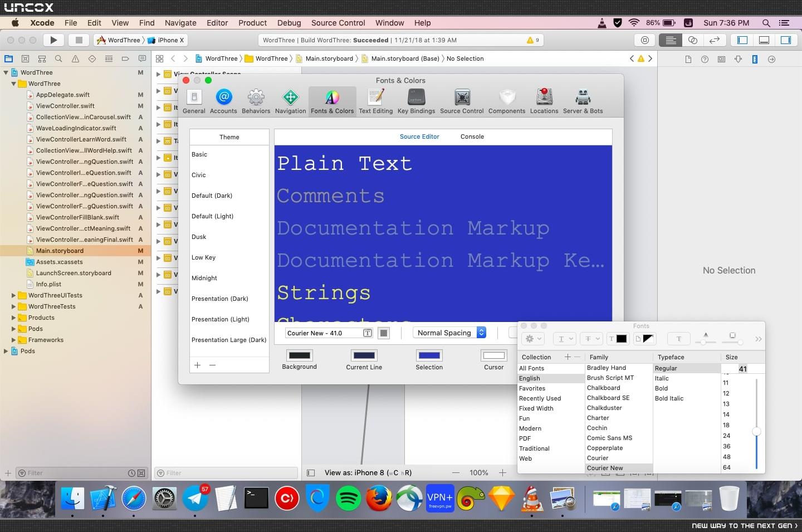
Task: Show the Version editor
Action: tap(715, 40)
